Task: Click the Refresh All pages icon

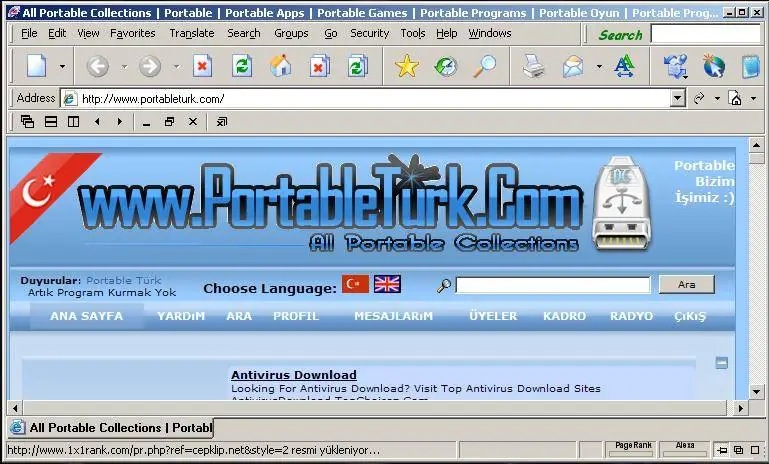Action: point(358,66)
